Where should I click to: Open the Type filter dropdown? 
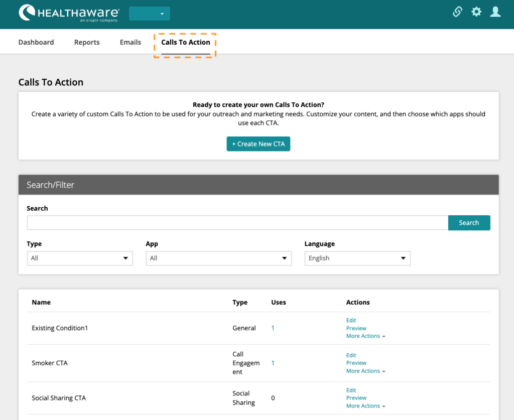click(80, 258)
